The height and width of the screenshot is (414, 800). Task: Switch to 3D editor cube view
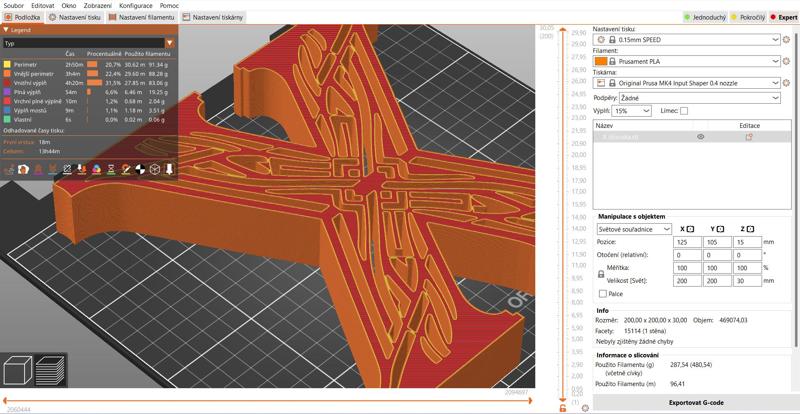point(17,371)
